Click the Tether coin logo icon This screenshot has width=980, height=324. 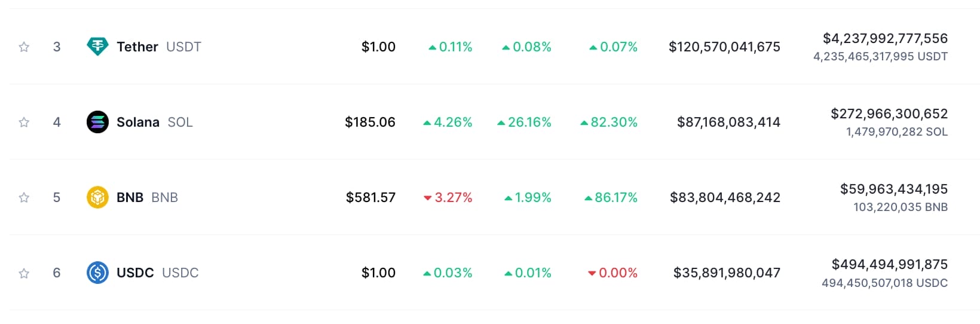pyautogui.click(x=97, y=47)
